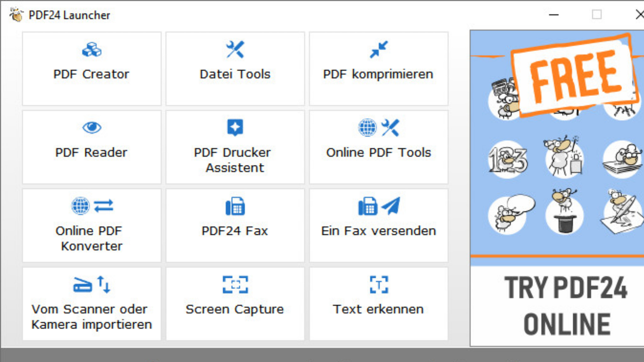
Task: Click the Datei Tools wrench icon
Action: [235, 50]
